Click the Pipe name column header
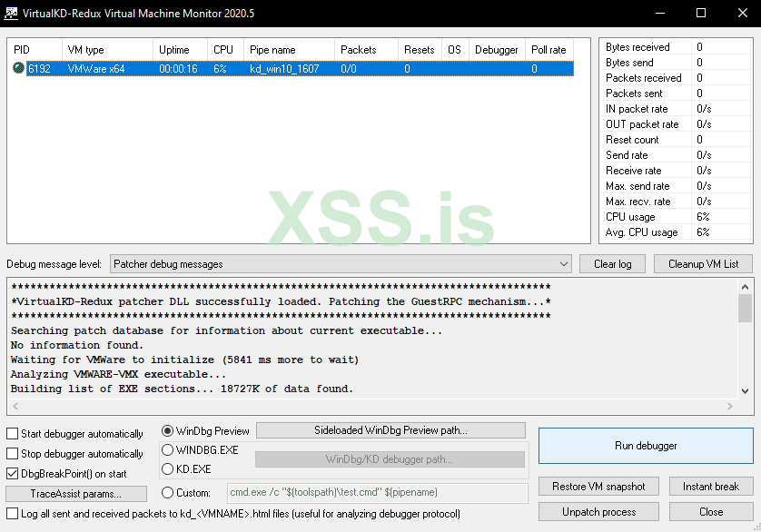 (290, 50)
